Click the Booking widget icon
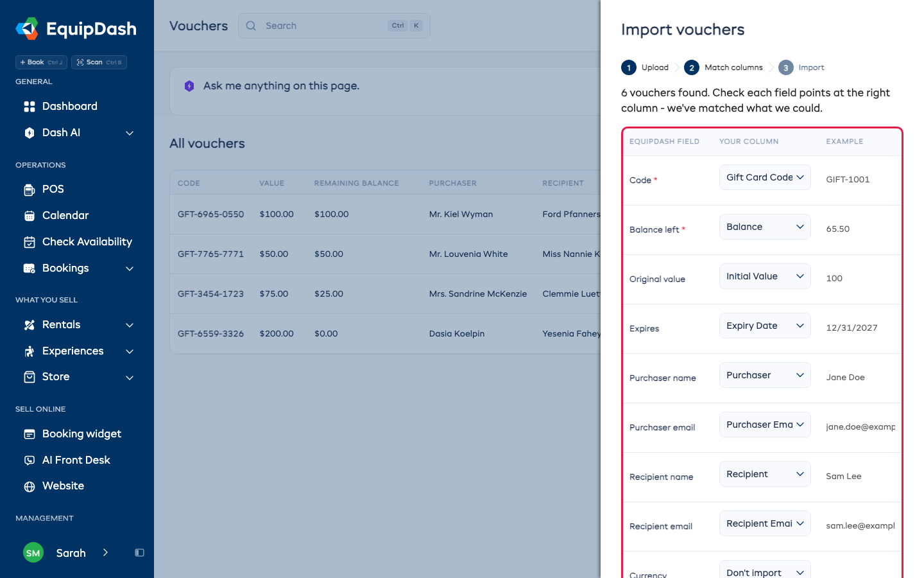This screenshot has height=578, width=924. (30, 434)
